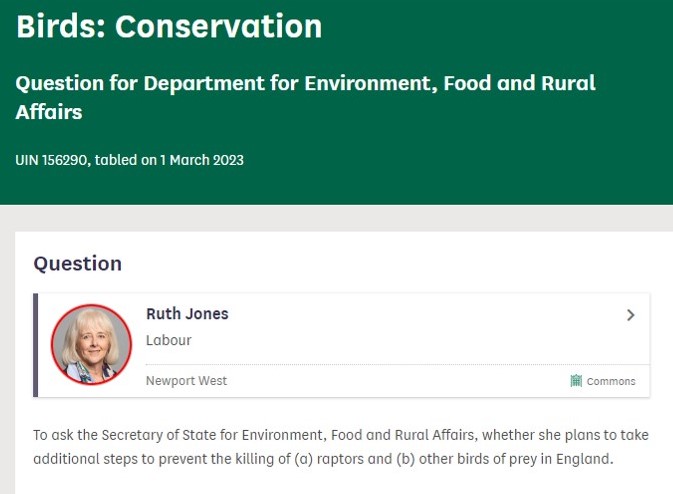Click the Question section heading
This screenshot has height=494, width=673.
pyautogui.click(x=77, y=264)
